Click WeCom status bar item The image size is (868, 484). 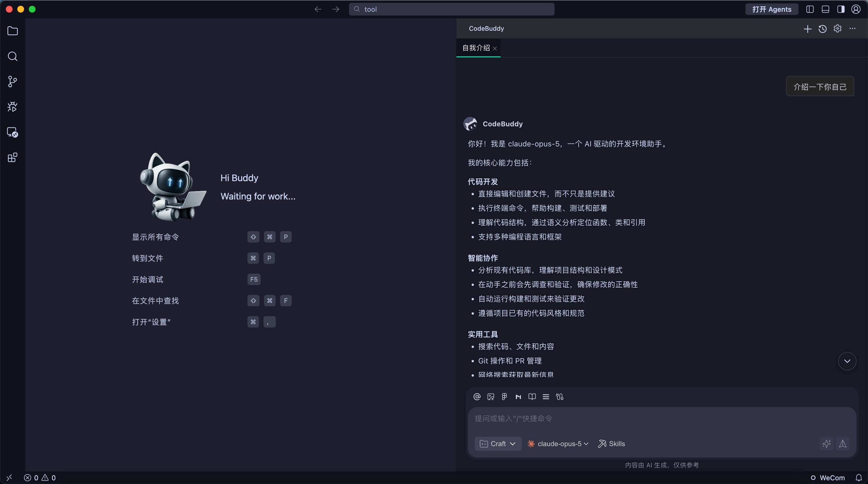[828, 478]
